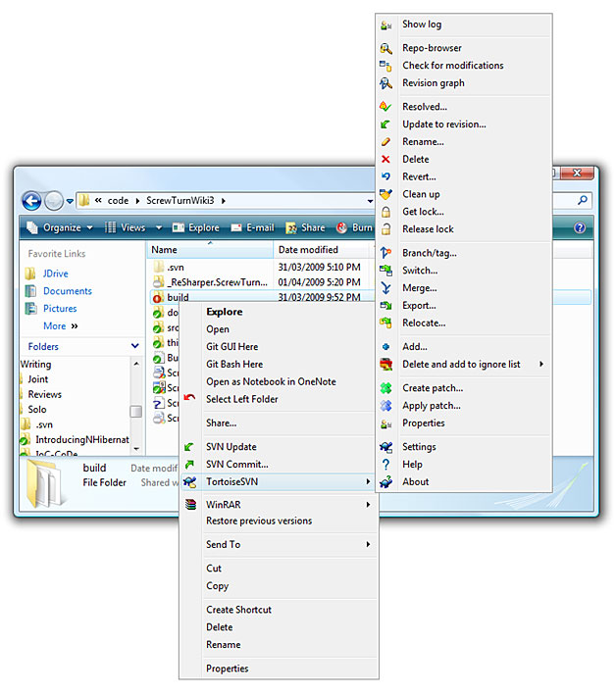616x696 pixels.
Task: Click the Folders tree scrollbar thumb
Action: [x=136, y=412]
